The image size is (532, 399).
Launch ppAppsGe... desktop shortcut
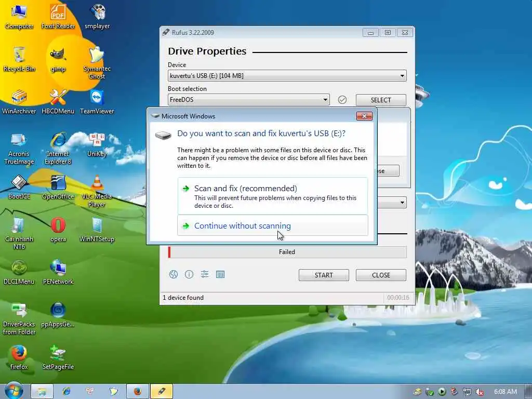pyautogui.click(x=58, y=315)
